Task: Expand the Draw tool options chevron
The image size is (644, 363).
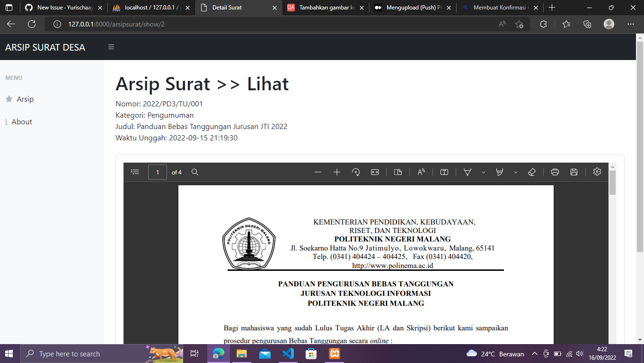Action: coord(483,172)
